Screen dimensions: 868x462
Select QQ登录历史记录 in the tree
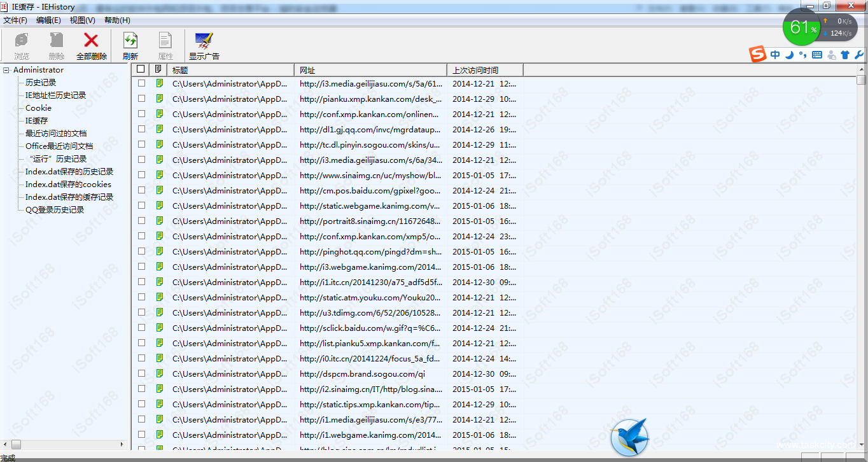click(55, 210)
